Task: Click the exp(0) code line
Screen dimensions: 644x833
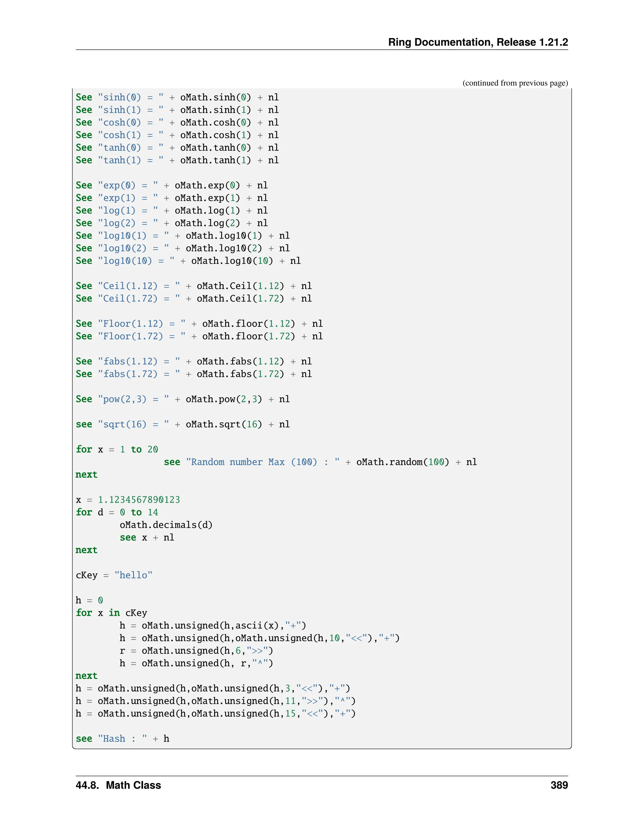Action: (172, 185)
